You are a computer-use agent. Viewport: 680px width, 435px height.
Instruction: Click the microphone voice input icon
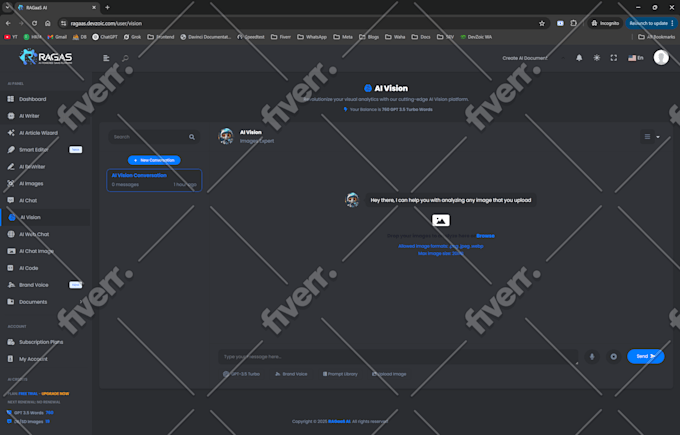592,357
